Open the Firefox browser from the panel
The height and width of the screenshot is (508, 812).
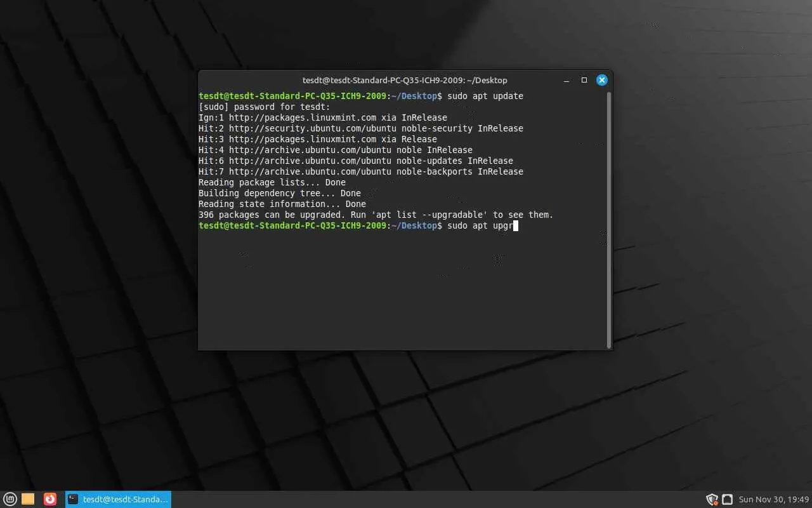[x=50, y=499]
